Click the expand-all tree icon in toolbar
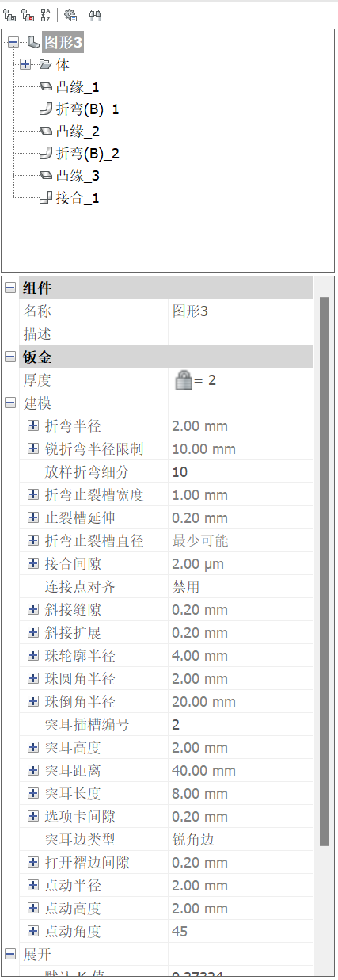 (x=9, y=14)
